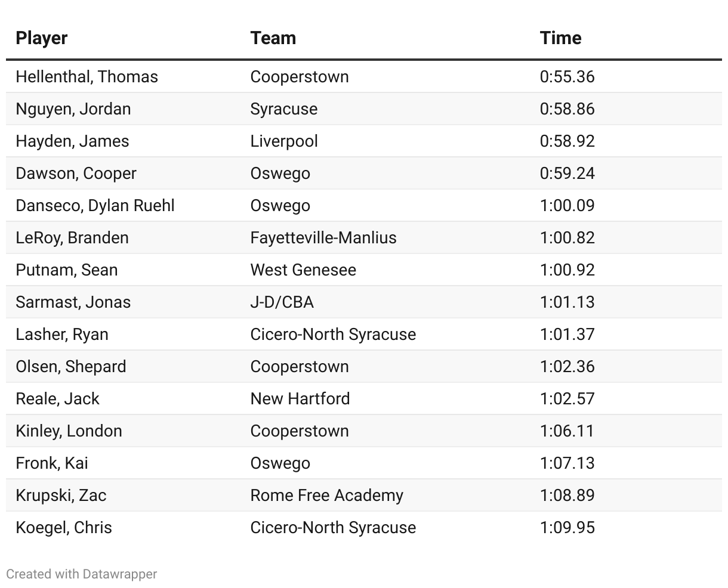
Task: Click Olsen, Shepard player name
Action: (x=71, y=367)
